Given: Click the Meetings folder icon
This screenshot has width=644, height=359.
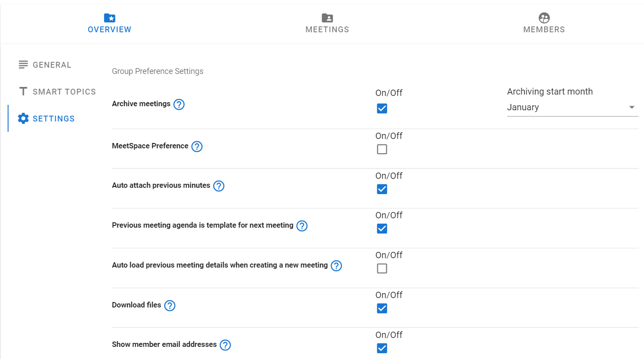Looking at the screenshot, I should coord(328,18).
